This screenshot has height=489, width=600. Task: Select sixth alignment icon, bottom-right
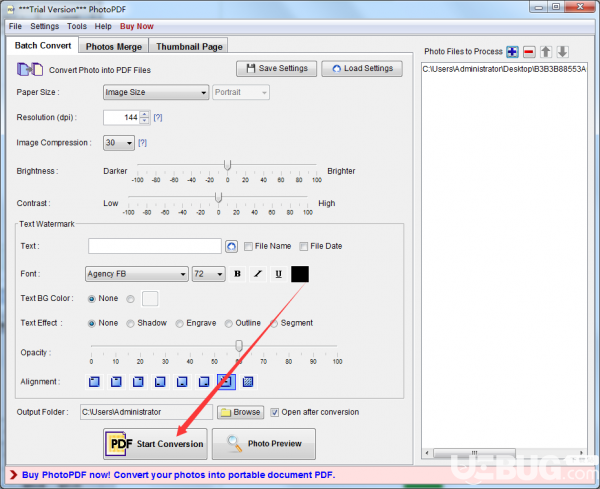[204, 382]
